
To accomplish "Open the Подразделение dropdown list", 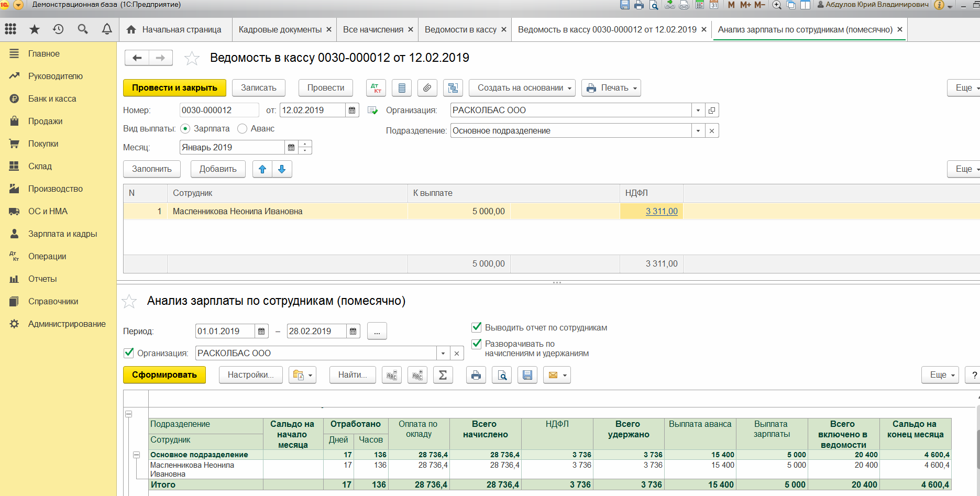I will tap(698, 131).
